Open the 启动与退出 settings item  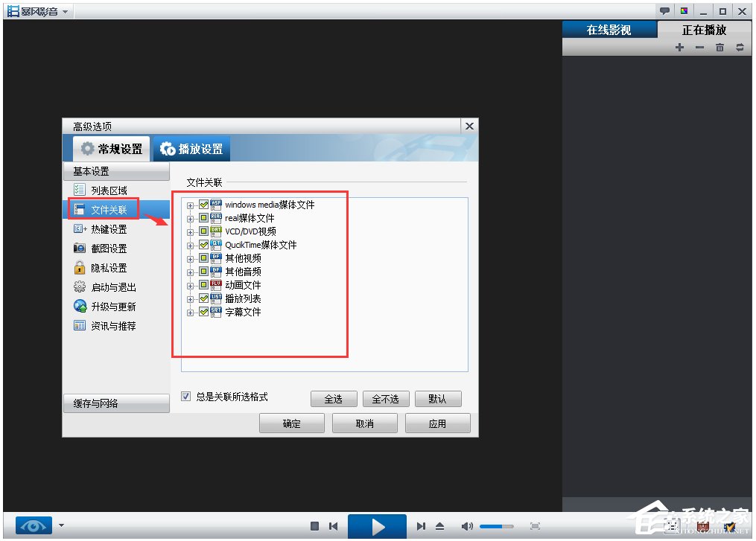(x=116, y=287)
